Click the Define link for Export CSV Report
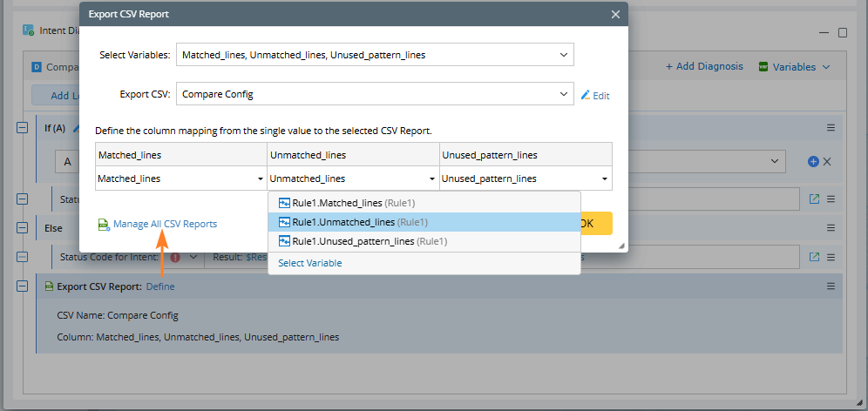 (160, 286)
